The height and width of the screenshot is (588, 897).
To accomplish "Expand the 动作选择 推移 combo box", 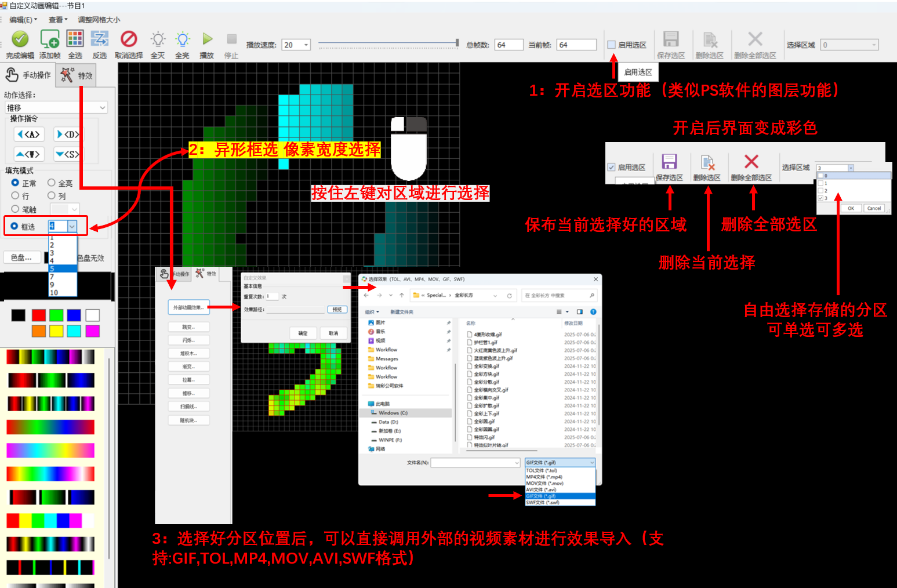I will click(102, 108).
